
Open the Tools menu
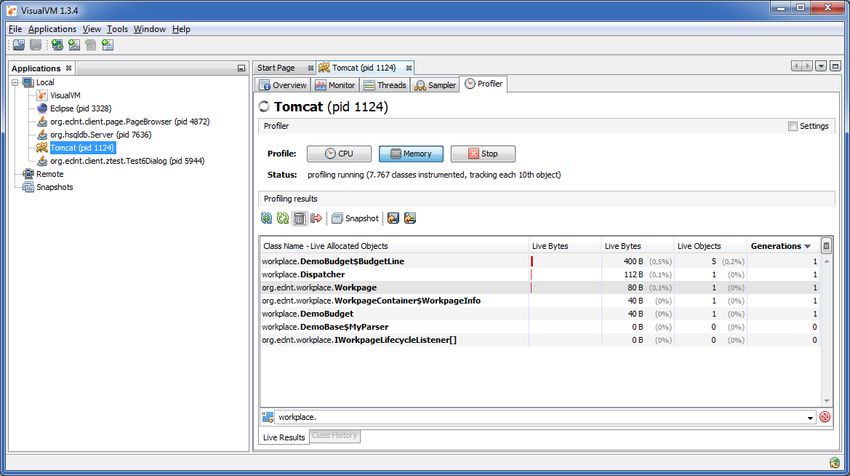[117, 29]
